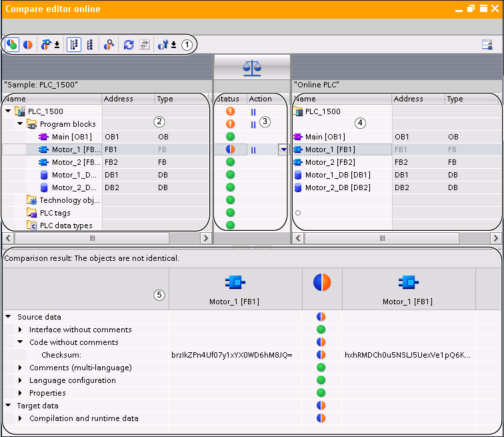
Task: Start detailed comparison with magnifier icon
Action: pyautogui.click(x=109, y=45)
